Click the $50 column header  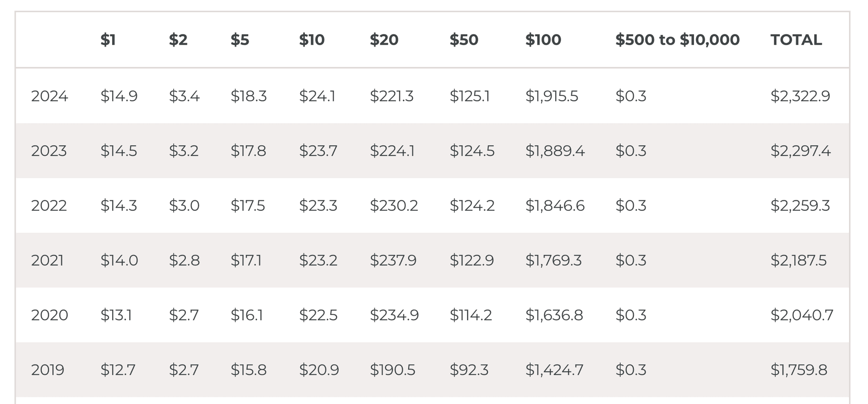click(x=464, y=40)
